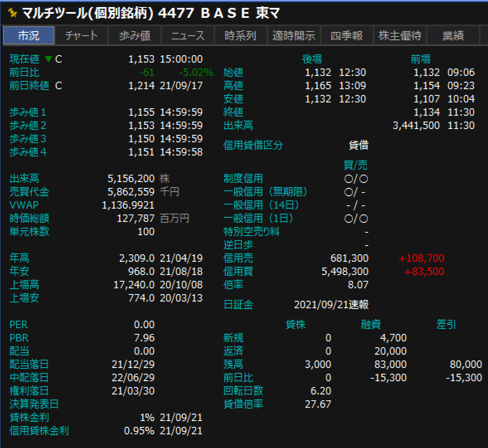Click the green down-arrow price indicator

(x=48, y=59)
